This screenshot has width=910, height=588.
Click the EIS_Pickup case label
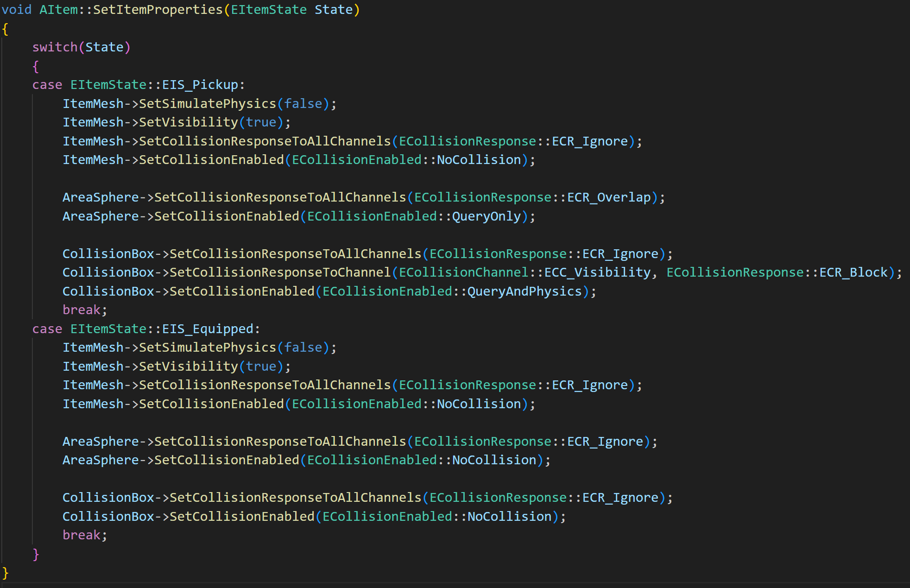(x=200, y=85)
